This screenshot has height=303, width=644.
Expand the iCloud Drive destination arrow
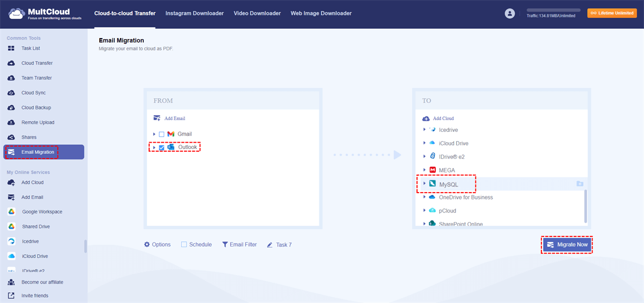[x=425, y=143]
